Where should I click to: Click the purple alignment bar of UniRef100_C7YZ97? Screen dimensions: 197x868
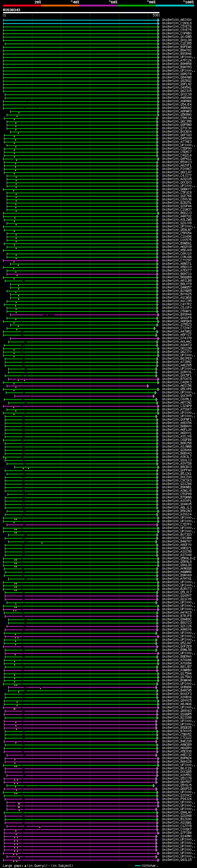point(80,260)
